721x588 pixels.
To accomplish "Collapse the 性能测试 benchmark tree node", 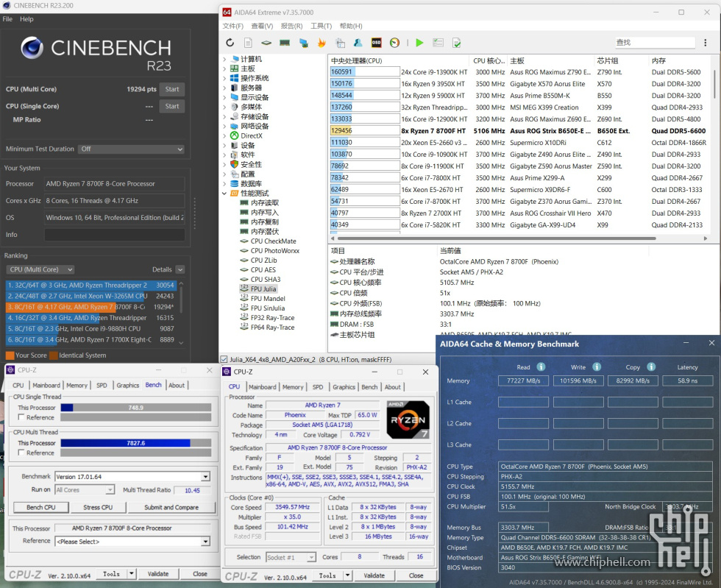I will tap(224, 194).
